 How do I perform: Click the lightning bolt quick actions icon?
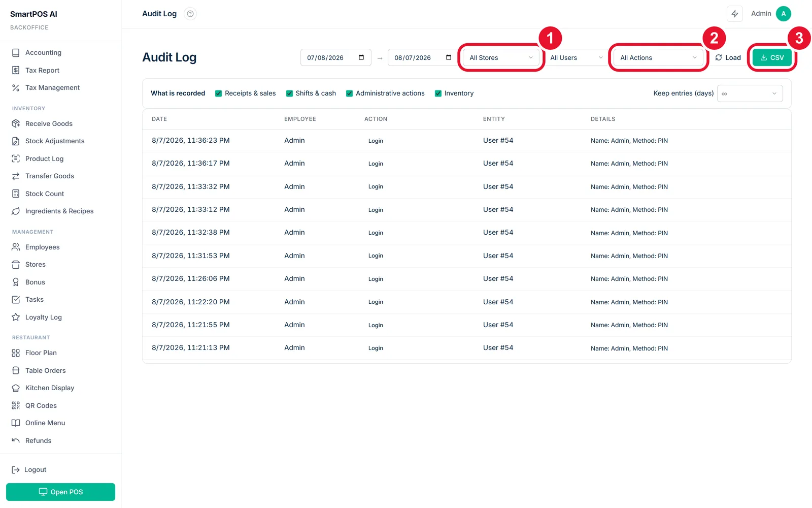click(x=735, y=14)
